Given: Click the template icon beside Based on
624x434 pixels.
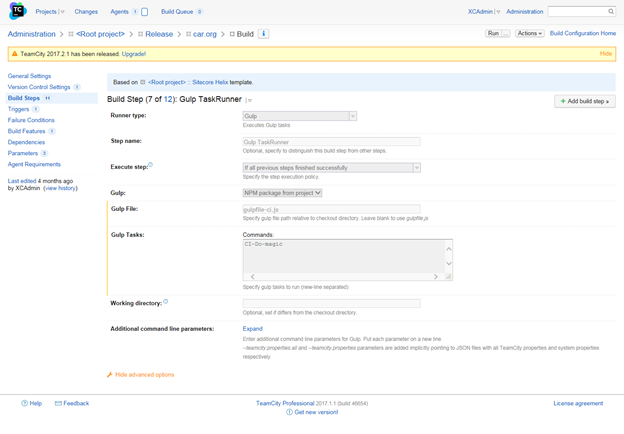Looking at the screenshot, I should click(143, 82).
